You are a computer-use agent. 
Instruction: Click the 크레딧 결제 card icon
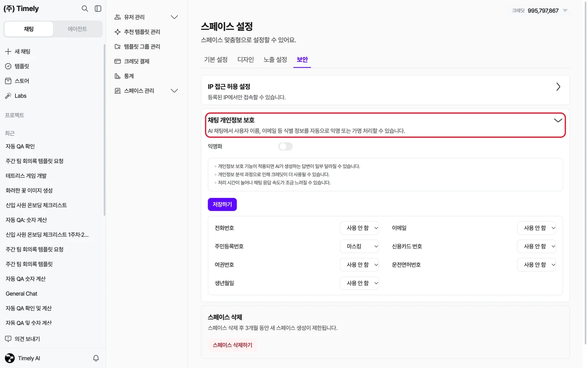click(x=118, y=61)
